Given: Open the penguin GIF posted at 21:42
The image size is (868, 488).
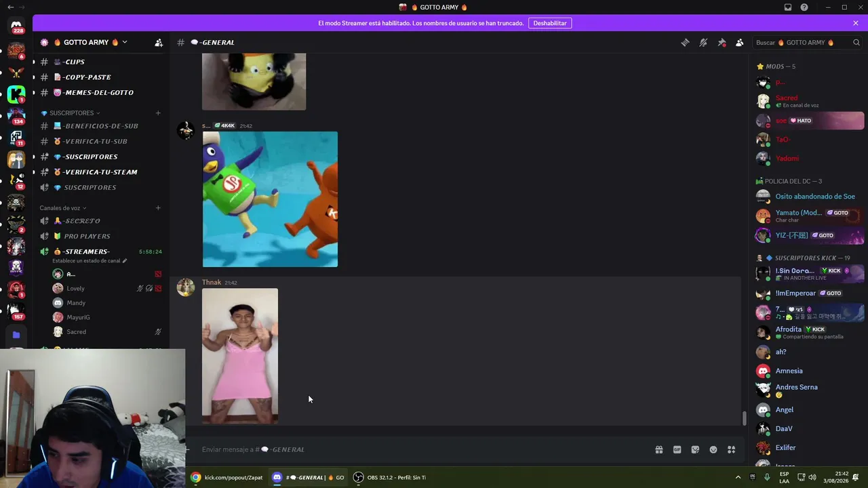Looking at the screenshot, I should pos(270,199).
